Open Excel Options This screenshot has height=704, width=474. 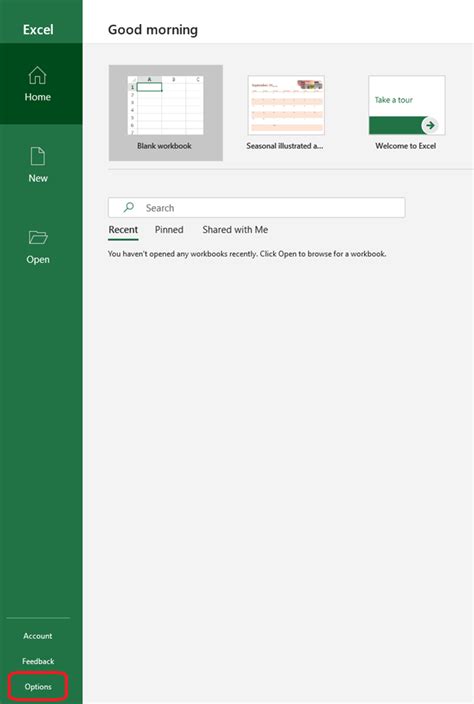(x=38, y=687)
